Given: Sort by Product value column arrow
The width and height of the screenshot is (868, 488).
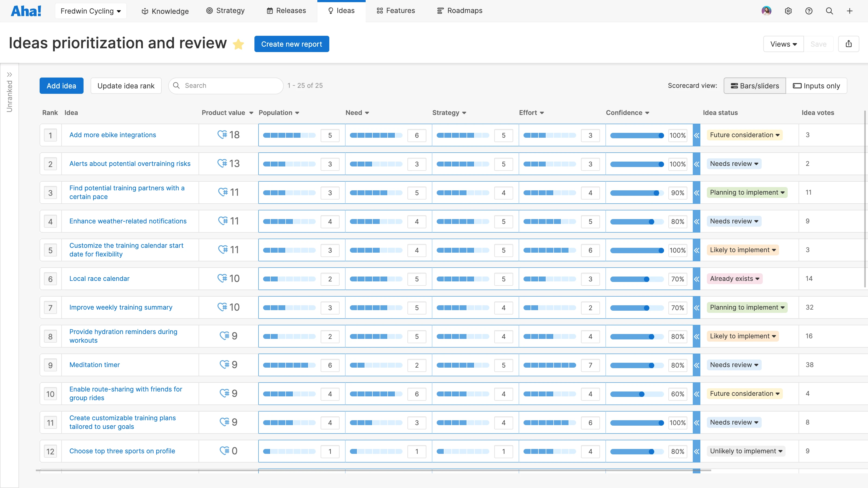Looking at the screenshot, I should point(251,113).
